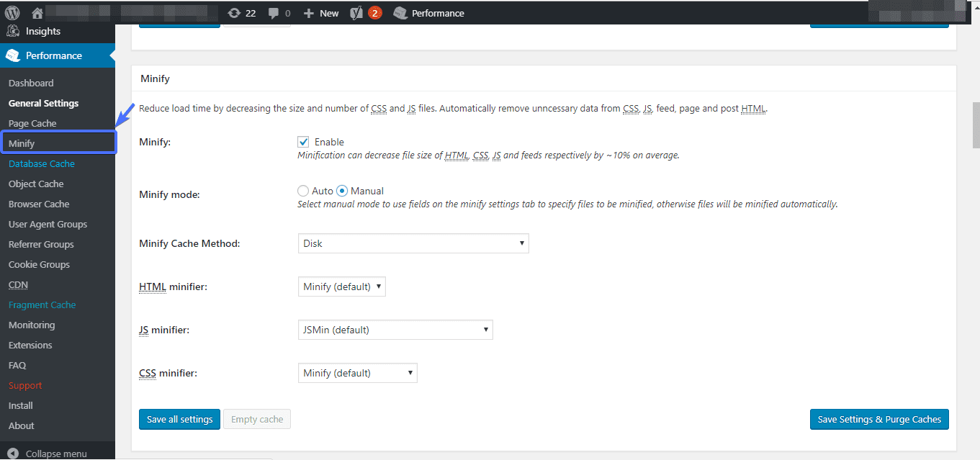Open the 22 pending updates icon

[x=234, y=13]
